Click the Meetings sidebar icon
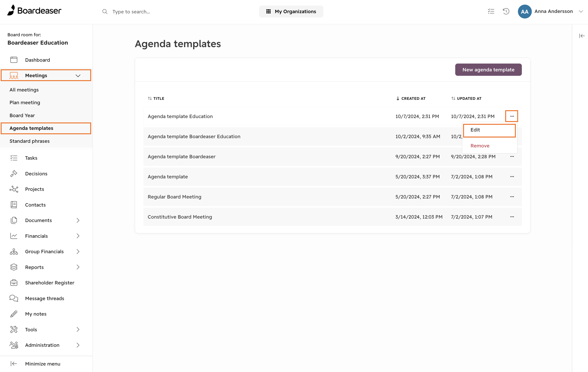This screenshot has width=588, height=372. coord(14,75)
